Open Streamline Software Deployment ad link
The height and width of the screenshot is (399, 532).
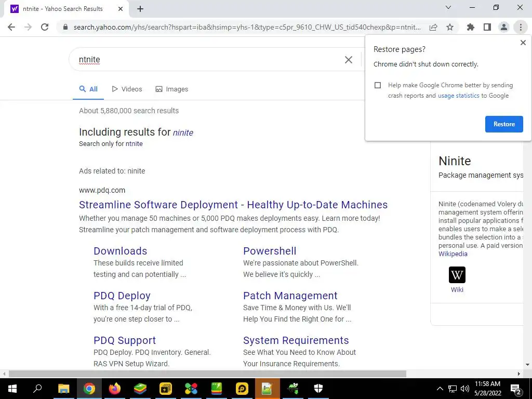point(233,205)
